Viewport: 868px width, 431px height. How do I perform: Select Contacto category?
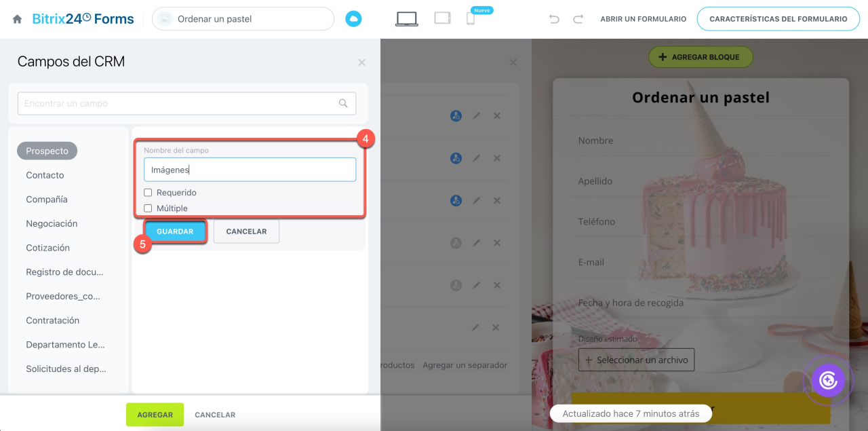click(45, 175)
